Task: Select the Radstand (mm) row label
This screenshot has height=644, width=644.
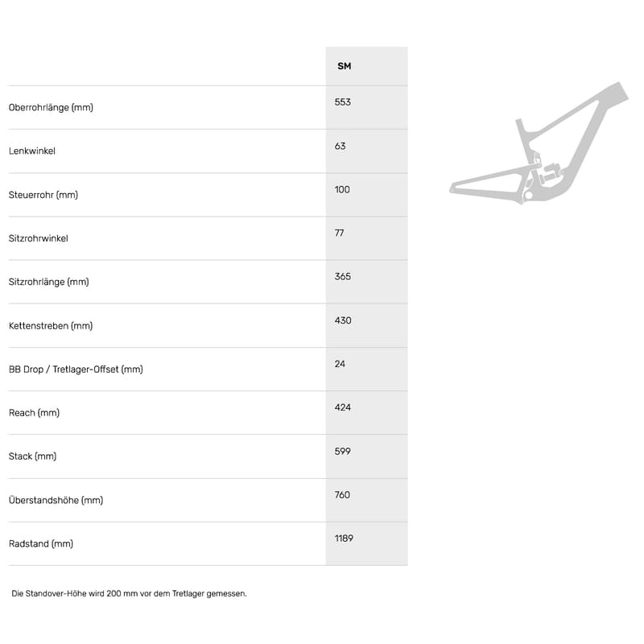Action: point(41,543)
